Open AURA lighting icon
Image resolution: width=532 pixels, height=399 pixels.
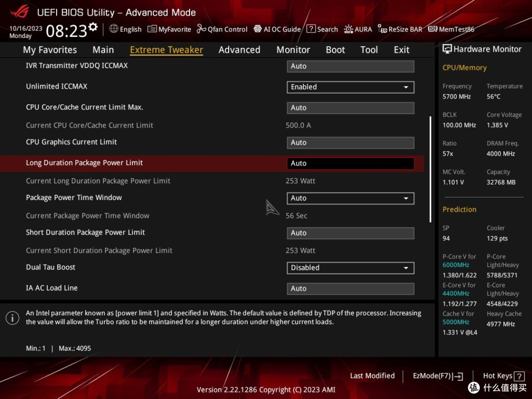(348, 29)
